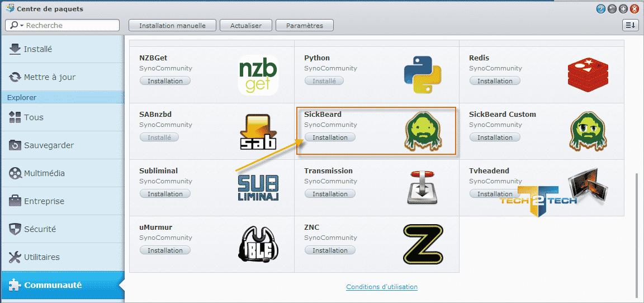Click the ZNC package title
644x303 pixels.
pos(312,228)
